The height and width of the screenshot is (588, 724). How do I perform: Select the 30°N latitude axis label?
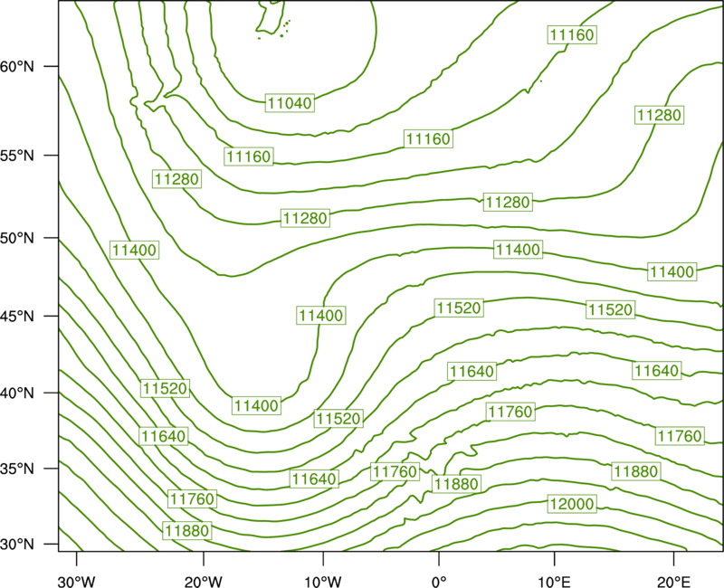pyautogui.click(x=16, y=545)
